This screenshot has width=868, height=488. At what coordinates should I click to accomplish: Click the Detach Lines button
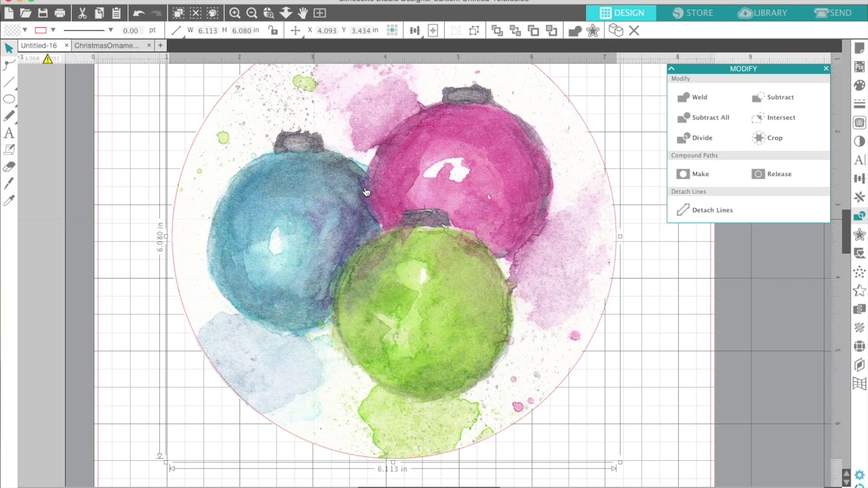coord(705,210)
